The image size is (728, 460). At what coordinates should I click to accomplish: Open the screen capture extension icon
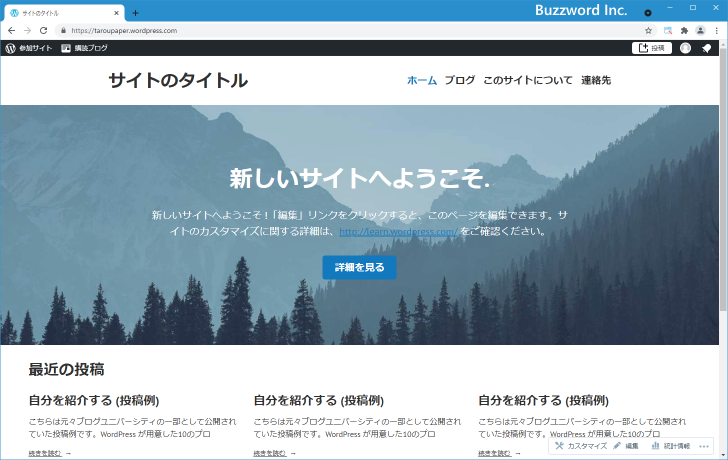click(668, 31)
